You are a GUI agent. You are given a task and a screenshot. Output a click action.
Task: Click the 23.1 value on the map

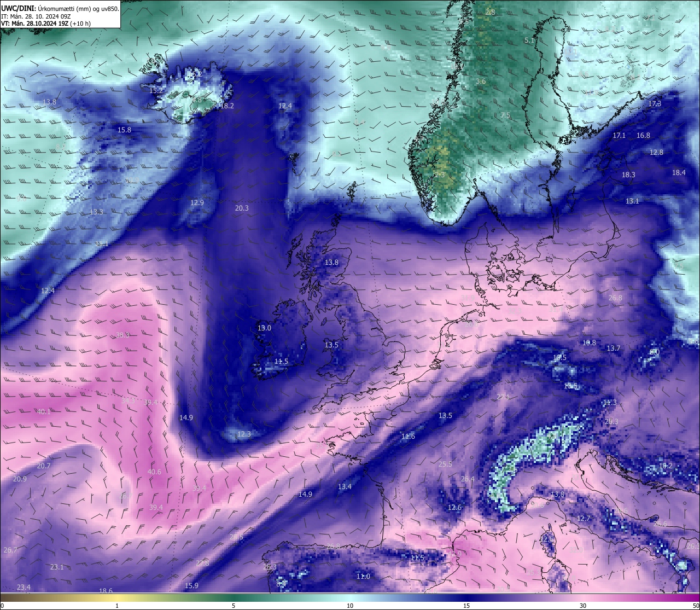[x=57, y=567]
